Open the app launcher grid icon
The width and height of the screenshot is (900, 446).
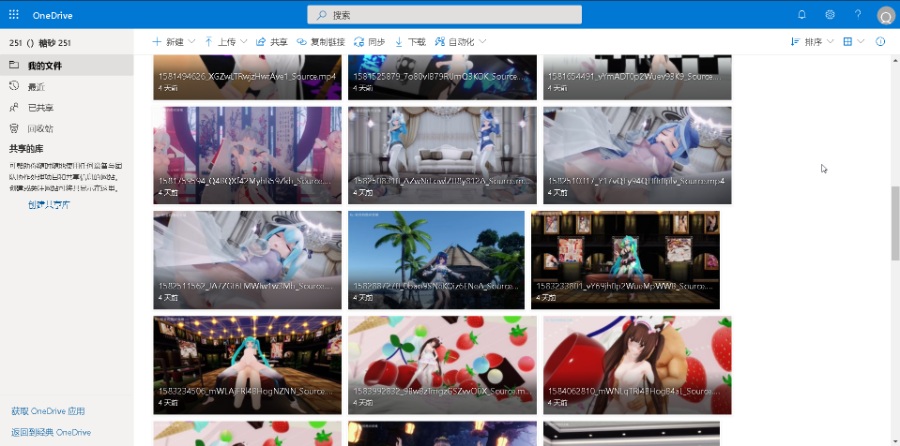coord(14,15)
